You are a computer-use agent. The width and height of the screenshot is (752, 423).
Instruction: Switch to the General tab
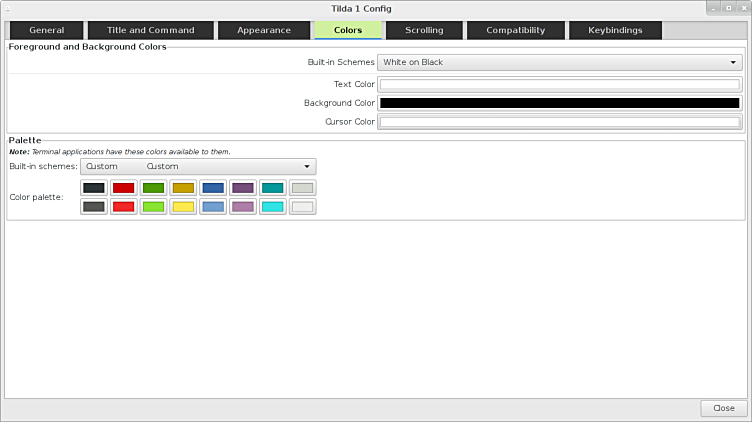coord(47,30)
